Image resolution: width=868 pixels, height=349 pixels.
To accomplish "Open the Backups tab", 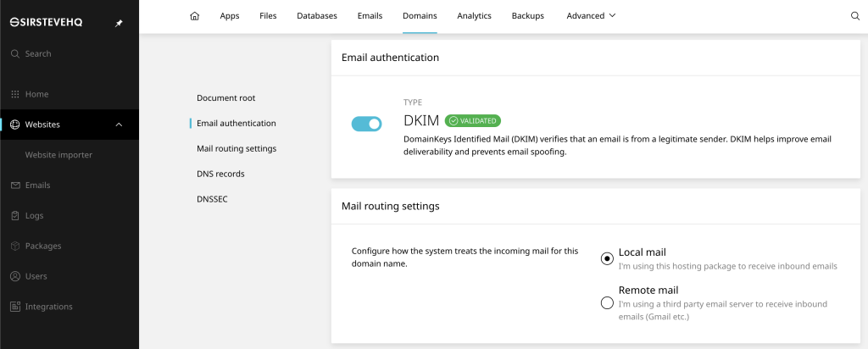I will pyautogui.click(x=528, y=16).
